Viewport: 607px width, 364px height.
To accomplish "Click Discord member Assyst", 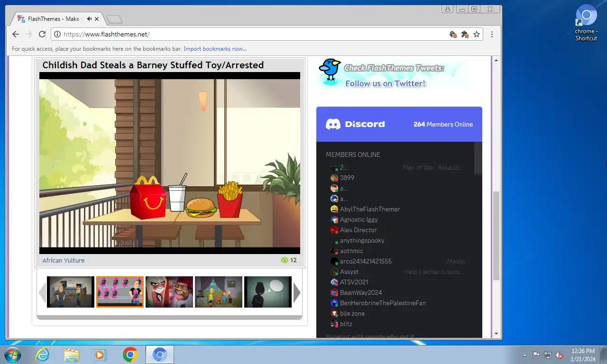I will coord(349,272).
